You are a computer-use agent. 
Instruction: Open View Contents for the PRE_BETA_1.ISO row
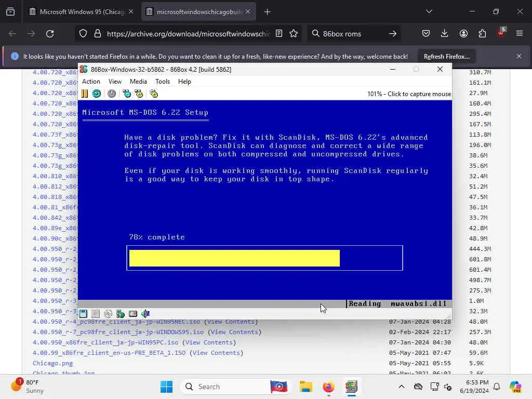217,353
